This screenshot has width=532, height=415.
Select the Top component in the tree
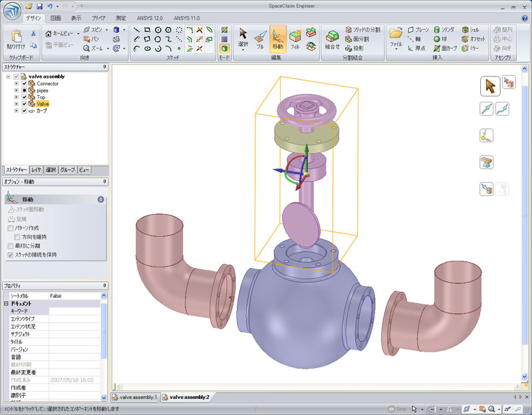click(41, 97)
